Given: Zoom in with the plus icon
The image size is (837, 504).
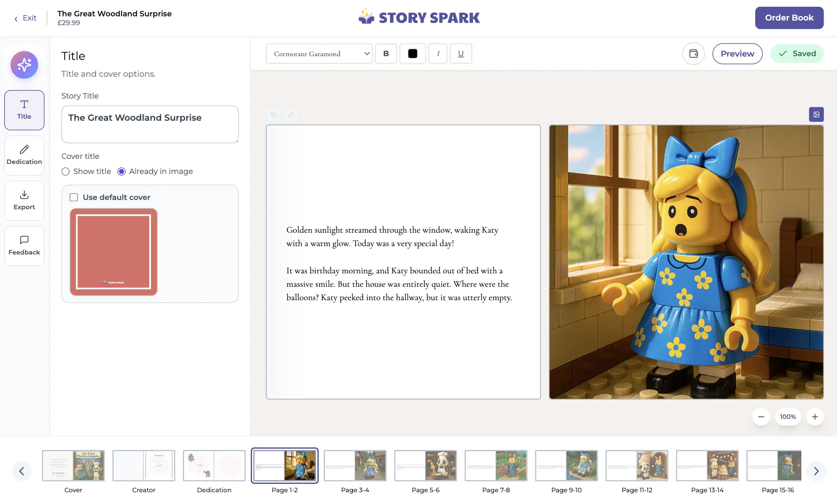Looking at the screenshot, I should [815, 417].
